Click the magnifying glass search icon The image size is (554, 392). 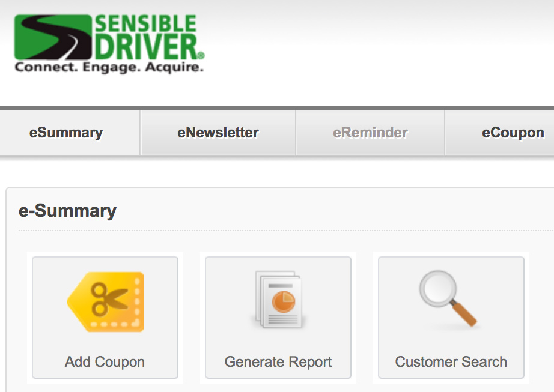coord(448,298)
